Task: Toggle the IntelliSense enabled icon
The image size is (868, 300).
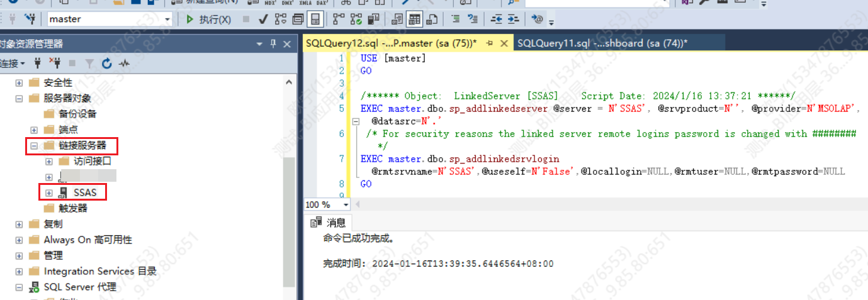Action: click(x=316, y=19)
